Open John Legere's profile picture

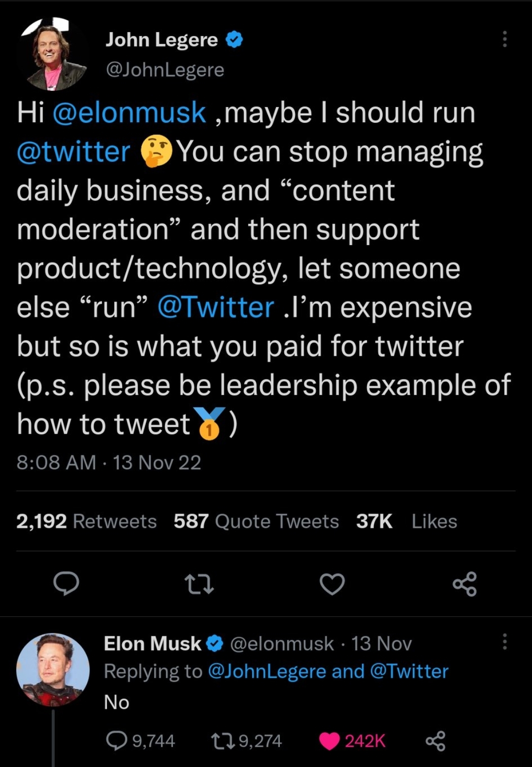(53, 54)
